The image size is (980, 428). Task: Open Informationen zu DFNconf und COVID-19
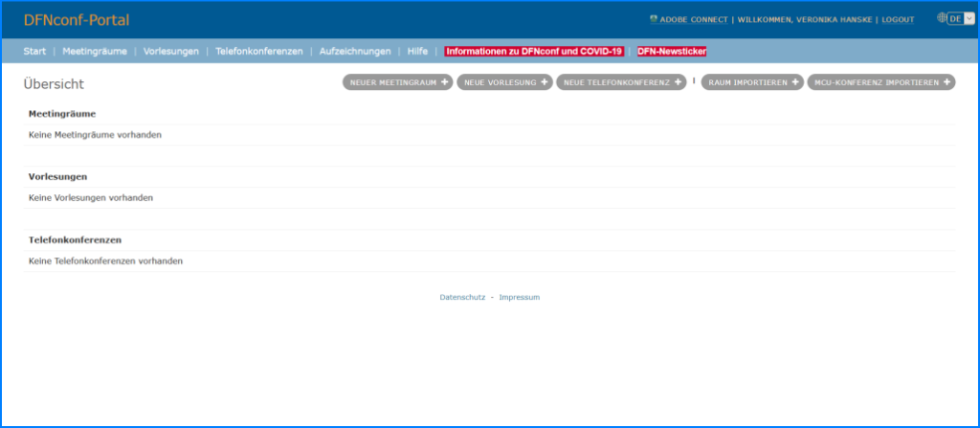pyautogui.click(x=534, y=51)
